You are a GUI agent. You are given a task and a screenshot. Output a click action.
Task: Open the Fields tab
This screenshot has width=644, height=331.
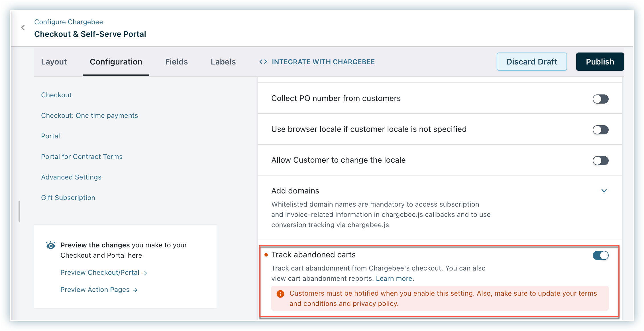pyautogui.click(x=176, y=62)
